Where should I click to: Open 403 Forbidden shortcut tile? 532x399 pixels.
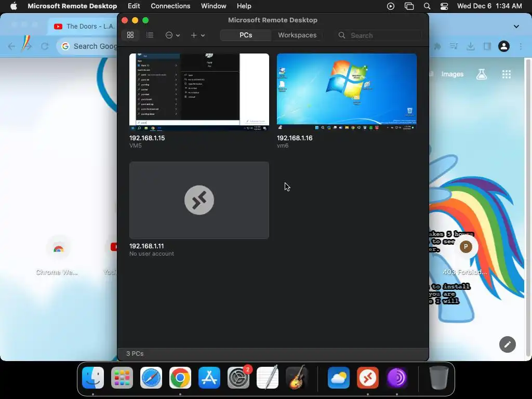[465, 256]
